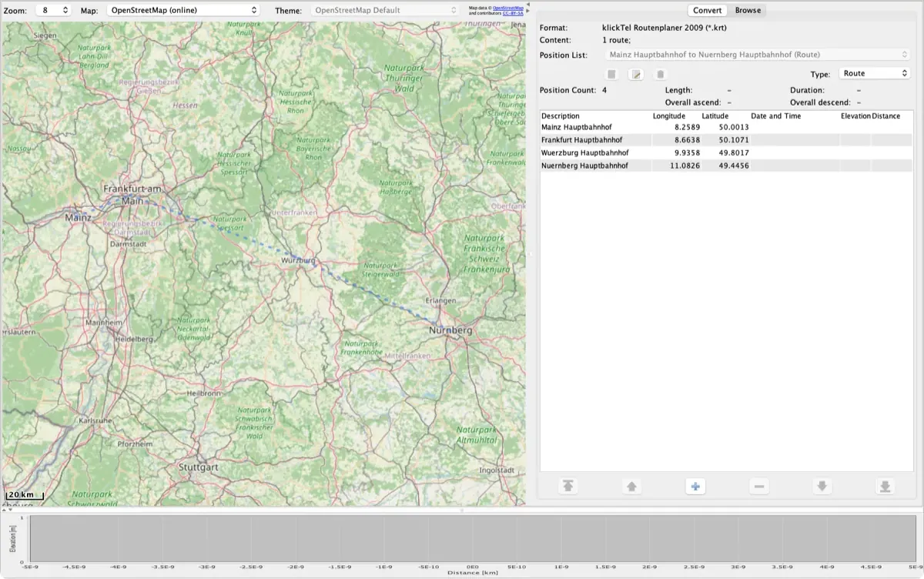This screenshot has width=924, height=579.
Task: Collapse the map panel with the left arrow
Action: click(x=527, y=4)
